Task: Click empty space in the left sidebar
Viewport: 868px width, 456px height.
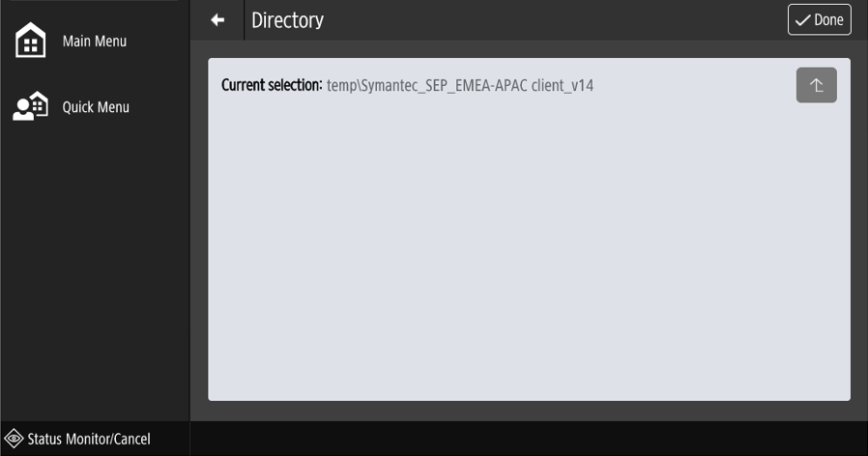Action: (95, 271)
